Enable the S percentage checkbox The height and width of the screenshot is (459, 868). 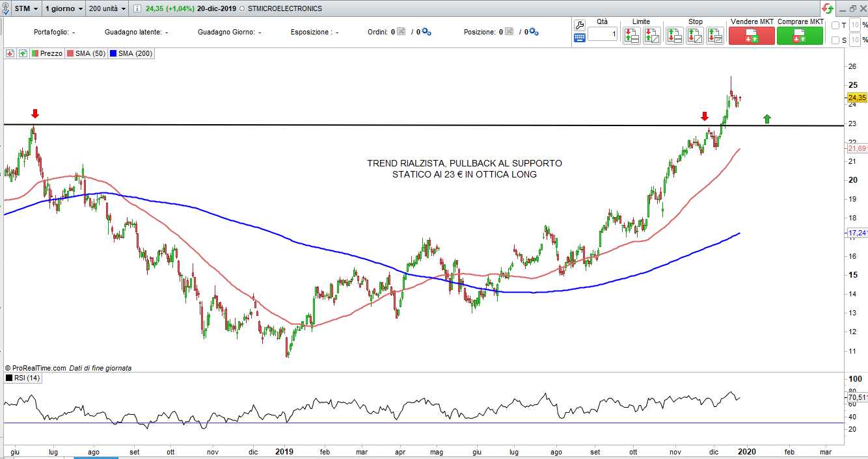[x=835, y=40]
